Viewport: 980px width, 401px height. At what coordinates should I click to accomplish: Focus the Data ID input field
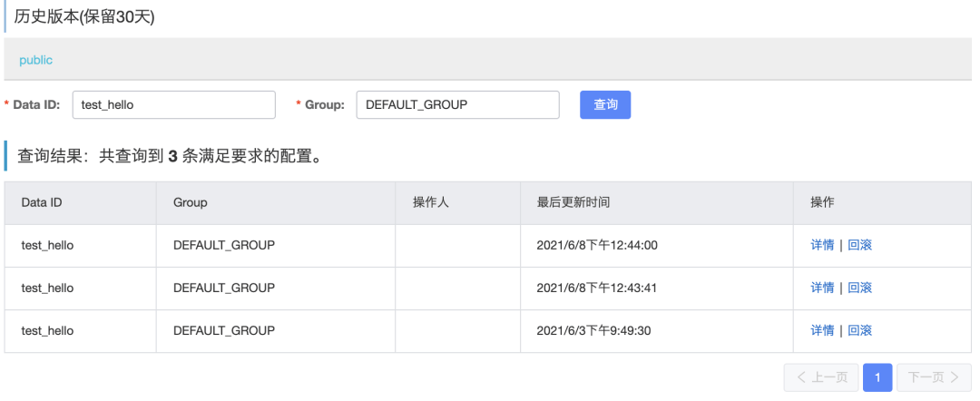coord(173,104)
